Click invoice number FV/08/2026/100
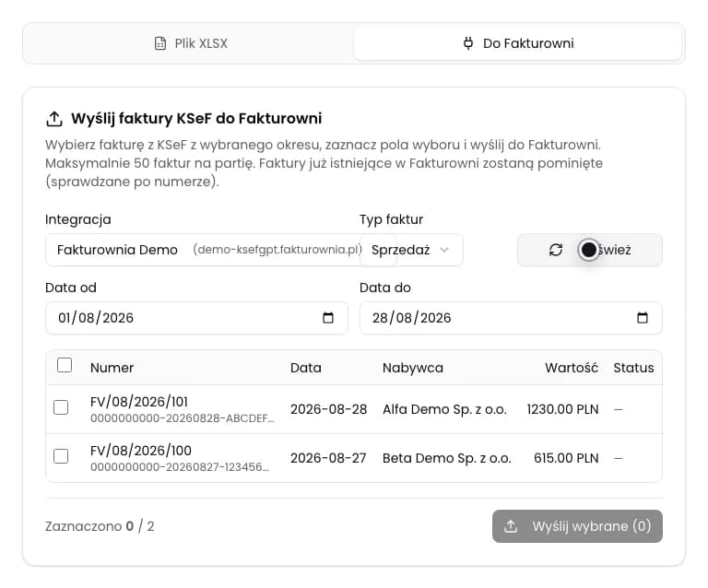Screen dimensions: 708x588 click(x=141, y=451)
